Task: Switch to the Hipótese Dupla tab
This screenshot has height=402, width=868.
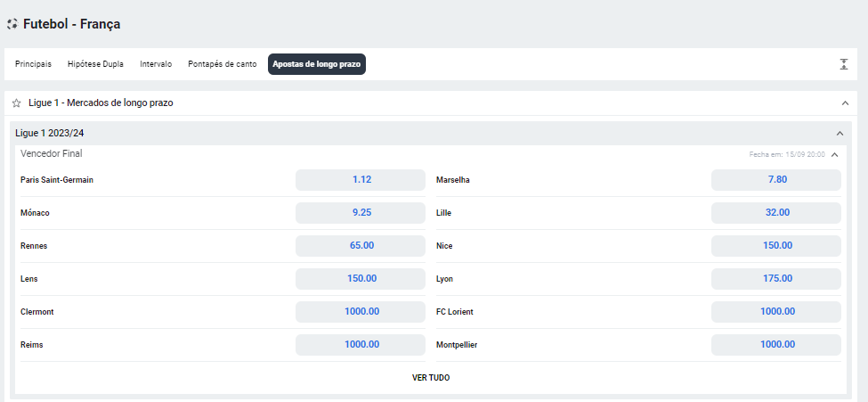Action: pos(96,64)
